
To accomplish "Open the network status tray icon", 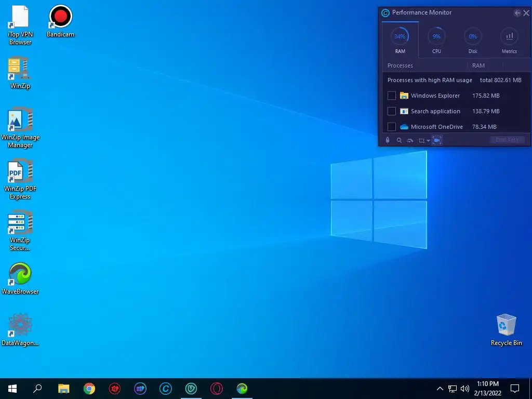I will [453, 389].
